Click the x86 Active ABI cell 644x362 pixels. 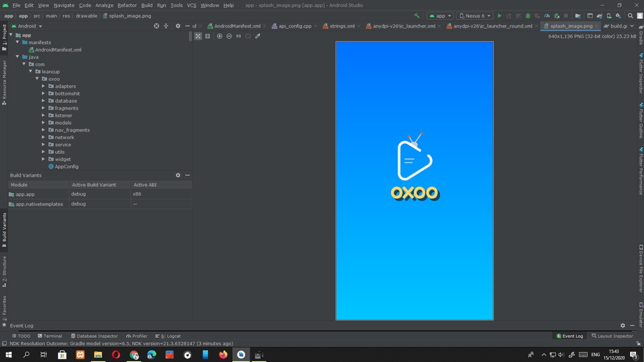tap(161, 194)
